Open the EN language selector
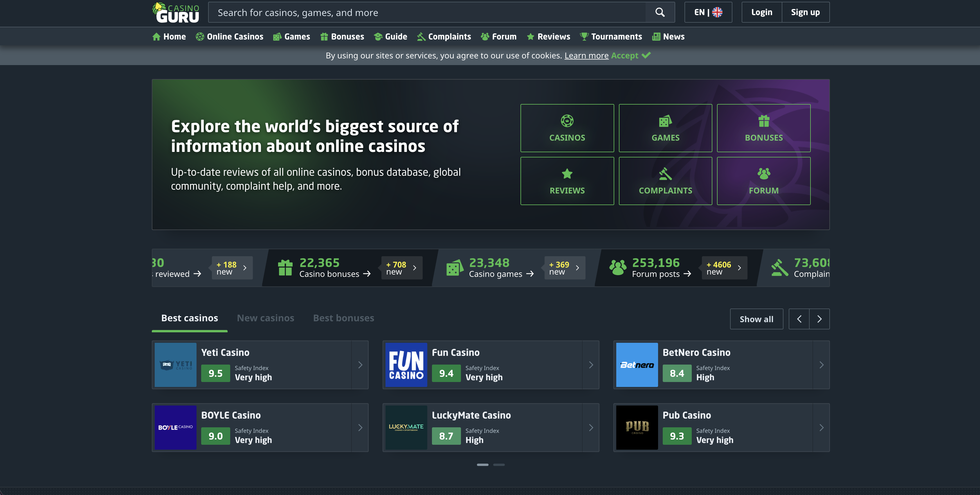 tap(708, 12)
